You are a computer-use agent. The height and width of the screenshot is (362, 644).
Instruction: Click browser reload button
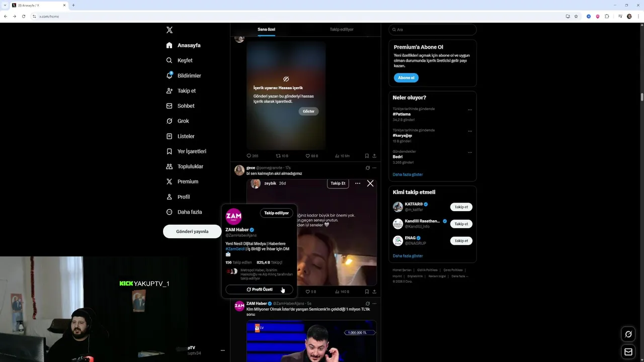(23, 16)
